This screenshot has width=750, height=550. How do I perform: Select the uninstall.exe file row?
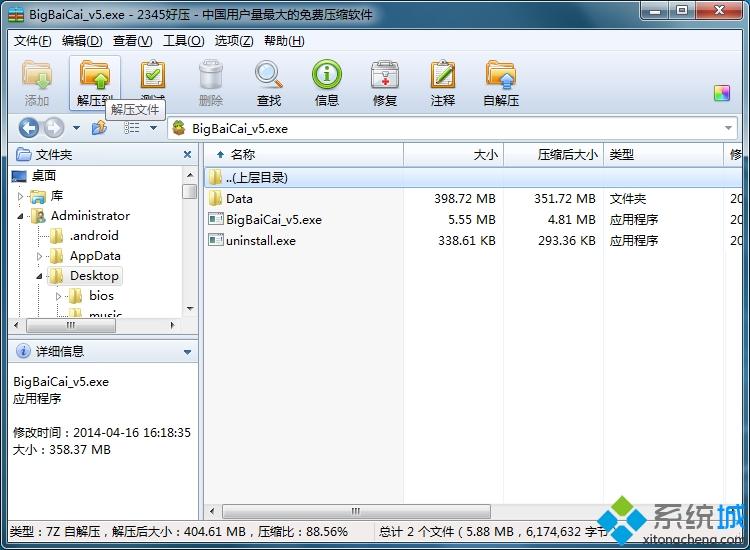[x=473, y=241]
